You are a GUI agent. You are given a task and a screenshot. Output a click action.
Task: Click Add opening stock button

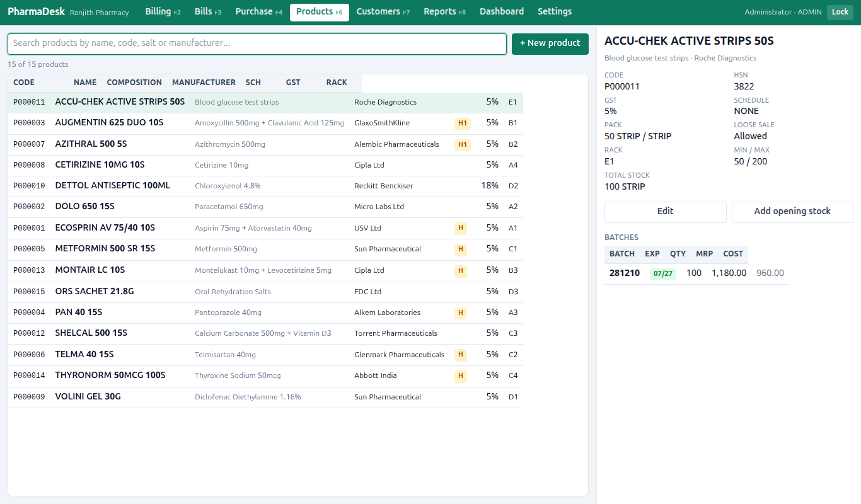[x=792, y=212]
